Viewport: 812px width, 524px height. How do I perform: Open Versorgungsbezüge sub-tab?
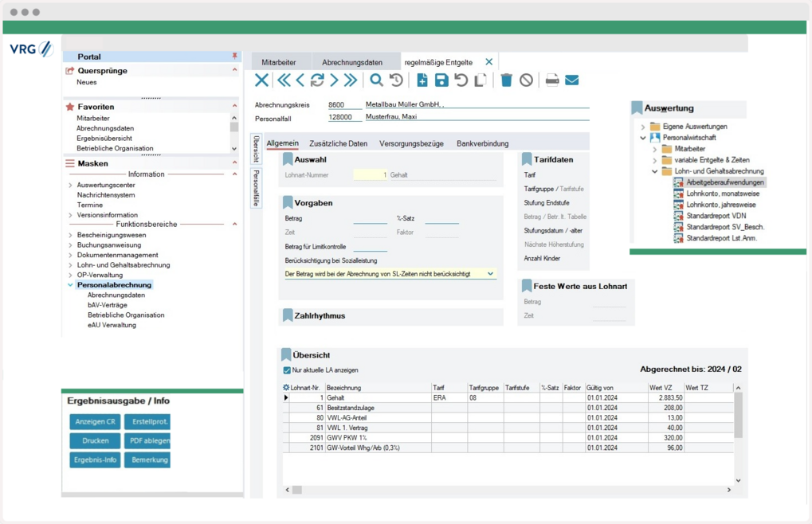point(411,144)
